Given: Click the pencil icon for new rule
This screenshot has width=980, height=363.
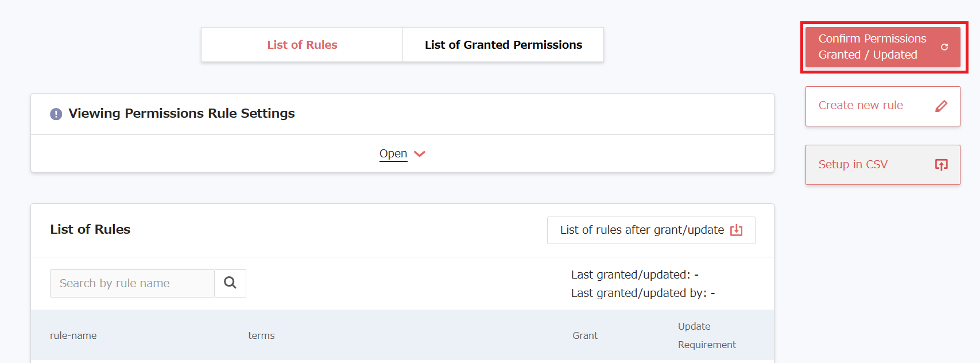Looking at the screenshot, I should [x=941, y=106].
